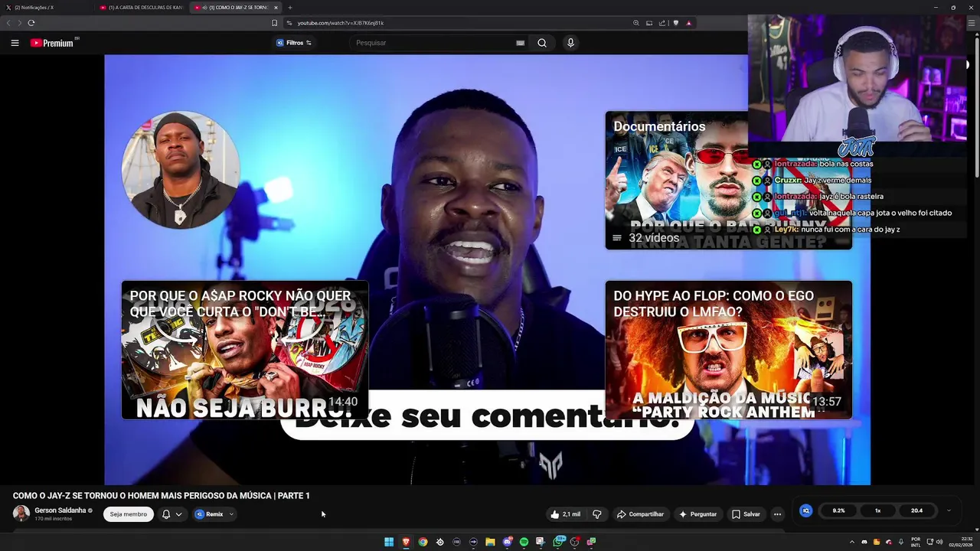Open the Filtros filter button
The image size is (980, 551).
(x=294, y=43)
